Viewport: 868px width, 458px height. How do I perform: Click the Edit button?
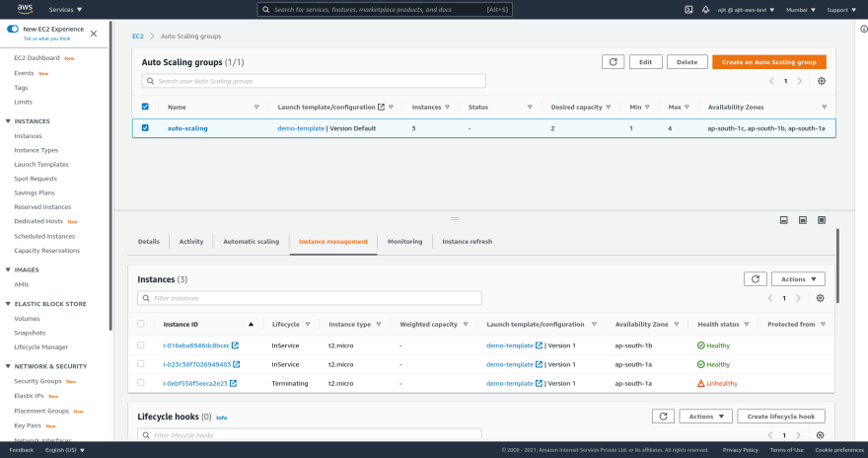(x=645, y=62)
